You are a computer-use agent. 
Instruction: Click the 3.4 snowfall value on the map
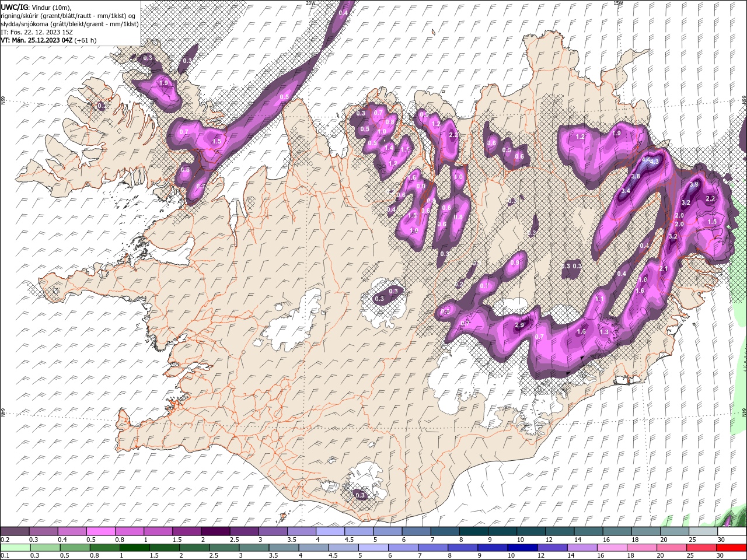pyautogui.click(x=626, y=191)
